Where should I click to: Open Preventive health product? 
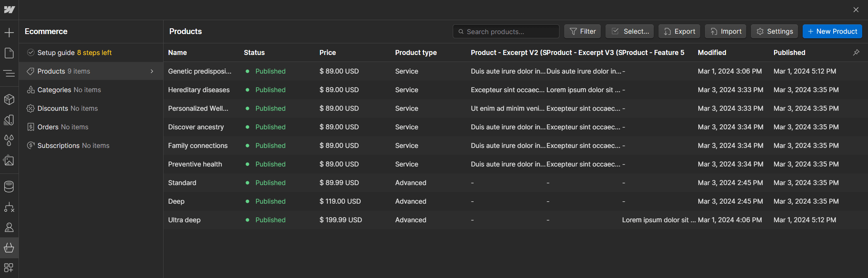point(516,164)
